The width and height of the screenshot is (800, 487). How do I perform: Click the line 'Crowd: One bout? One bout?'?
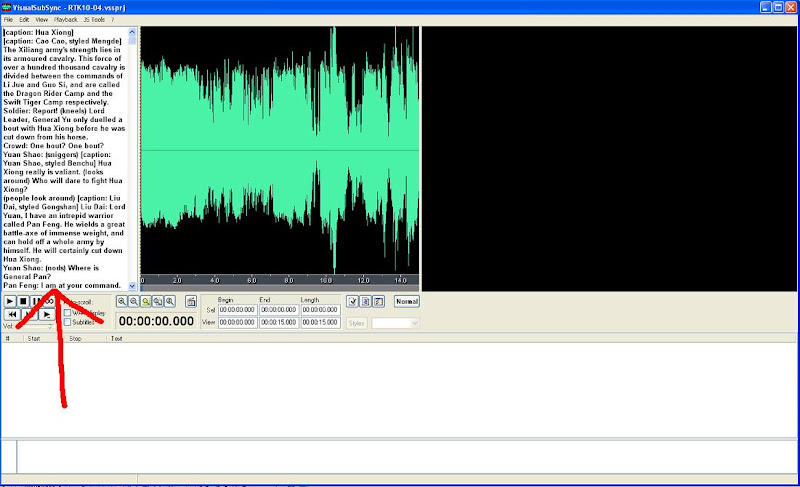click(54, 145)
